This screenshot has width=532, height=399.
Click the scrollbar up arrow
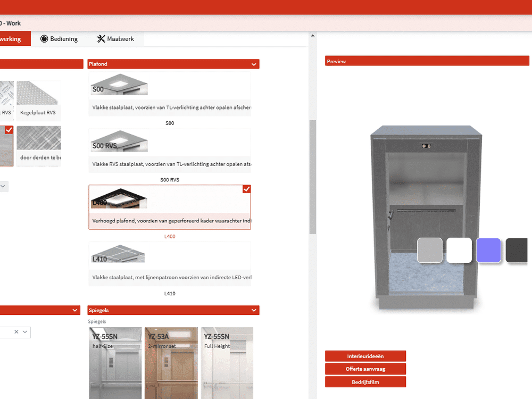(312, 35)
